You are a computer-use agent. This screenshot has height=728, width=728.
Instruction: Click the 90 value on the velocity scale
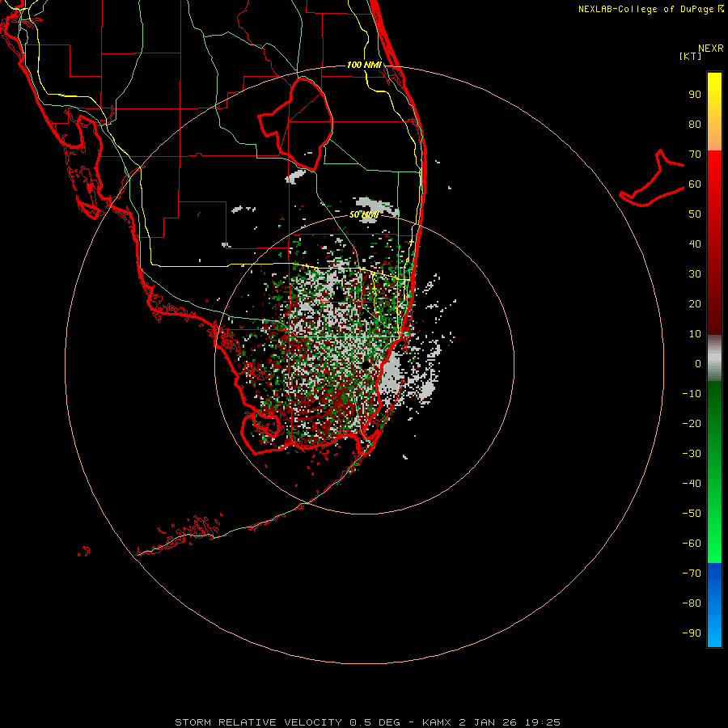coord(695,95)
